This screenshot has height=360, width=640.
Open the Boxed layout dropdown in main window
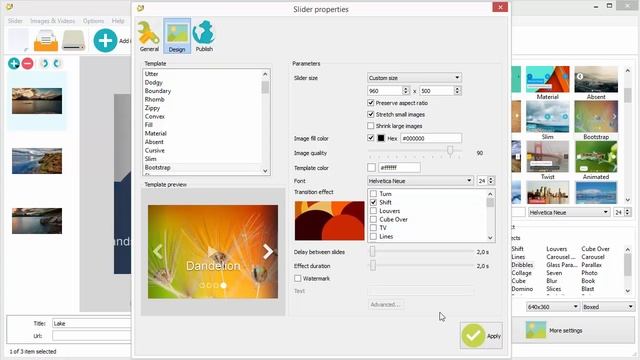[x=608, y=307]
